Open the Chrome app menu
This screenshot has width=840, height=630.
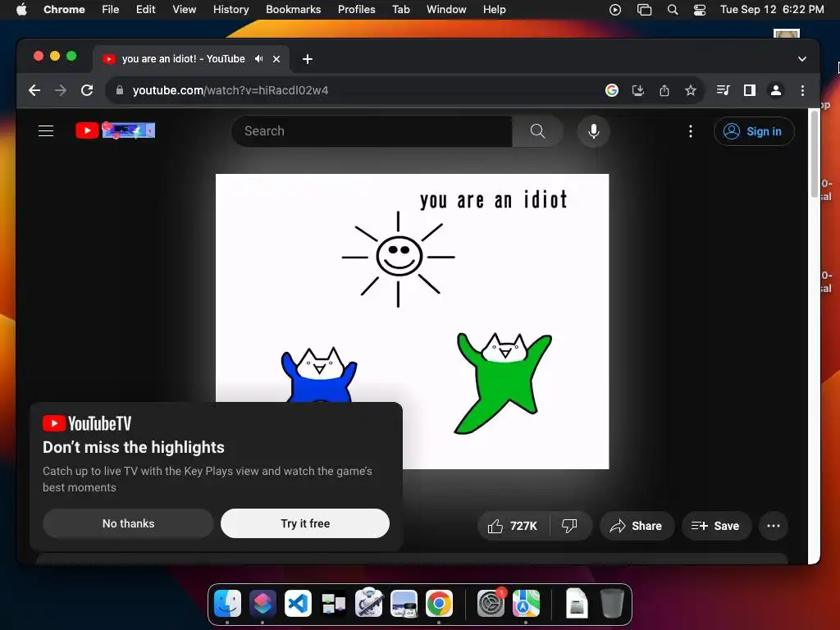point(64,9)
